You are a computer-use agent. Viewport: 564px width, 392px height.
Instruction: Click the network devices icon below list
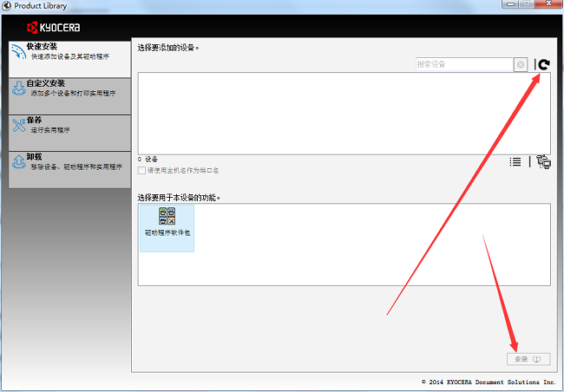click(x=543, y=162)
